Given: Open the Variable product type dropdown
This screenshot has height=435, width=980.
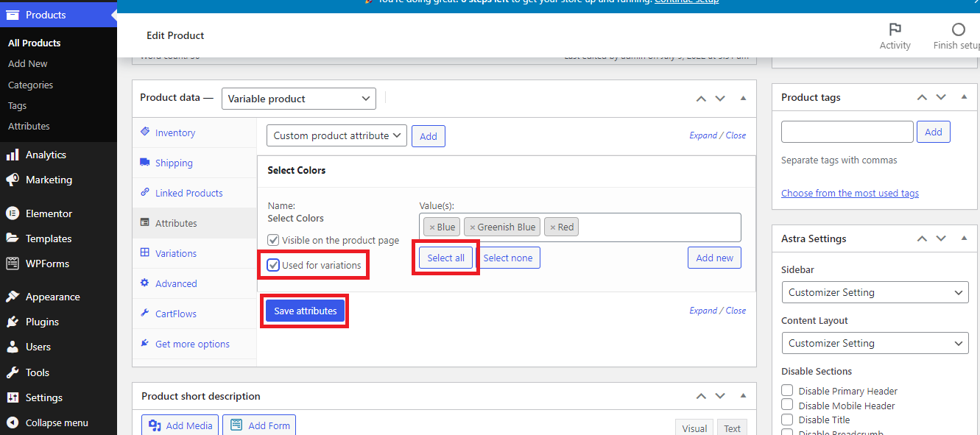Looking at the screenshot, I should click(298, 99).
